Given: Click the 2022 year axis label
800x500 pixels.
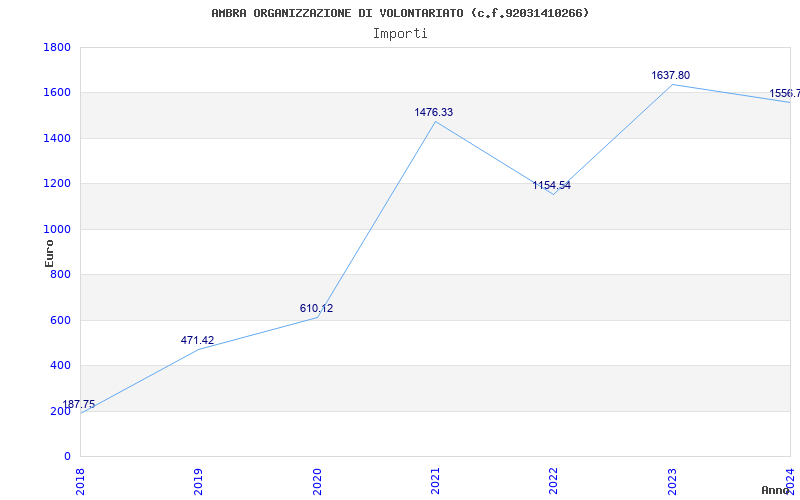Looking at the screenshot, I should [x=554, y=481].
